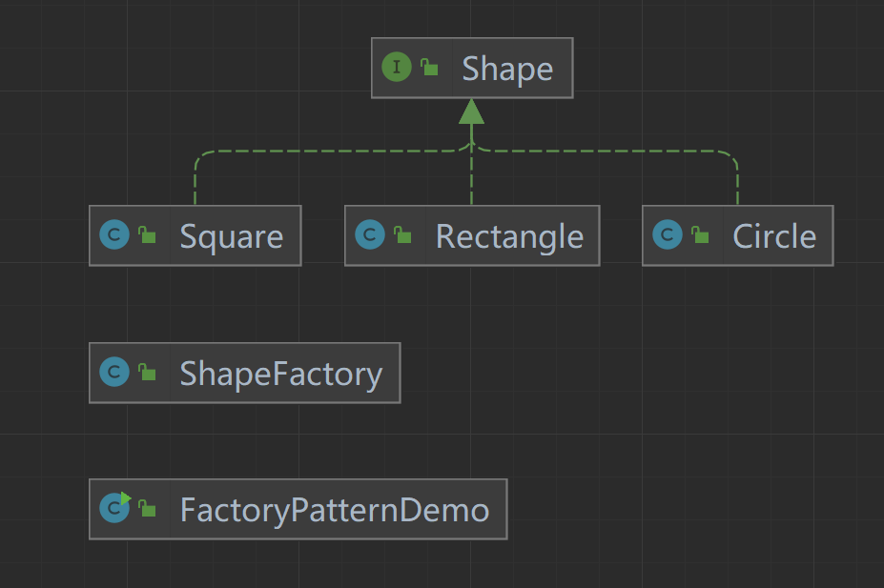Click the green inheritance arrowhead below Shape
Screen dimensions: 884x588
[471, 112]
